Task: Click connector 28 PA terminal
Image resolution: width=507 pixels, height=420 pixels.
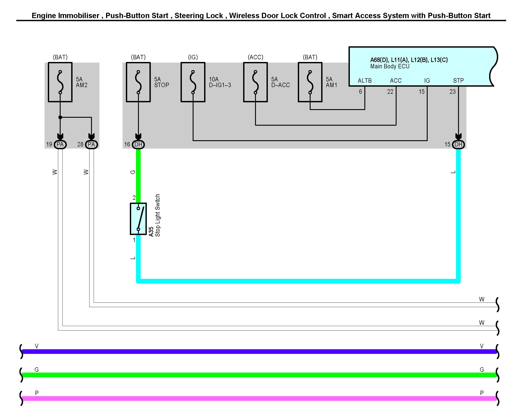Action: click(x=91, y=144)
